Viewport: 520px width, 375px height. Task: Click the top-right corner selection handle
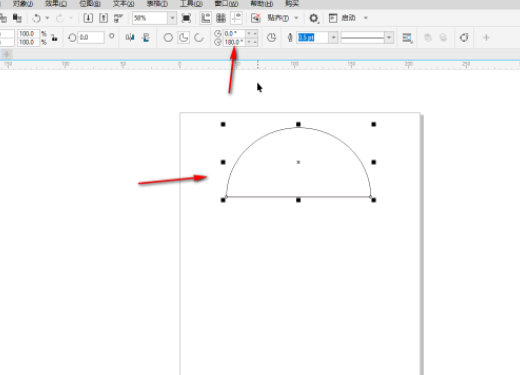374,124
